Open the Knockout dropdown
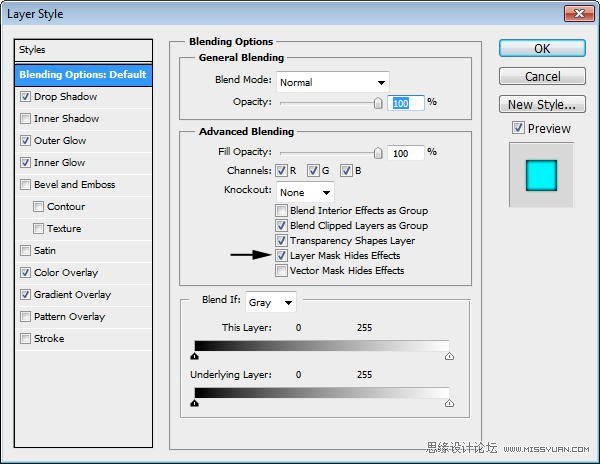Screen dimensions: 600x464 point(305,192)
